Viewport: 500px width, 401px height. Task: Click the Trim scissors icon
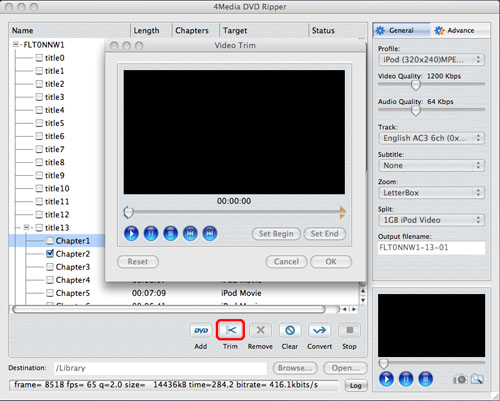[x=230, y=330]
